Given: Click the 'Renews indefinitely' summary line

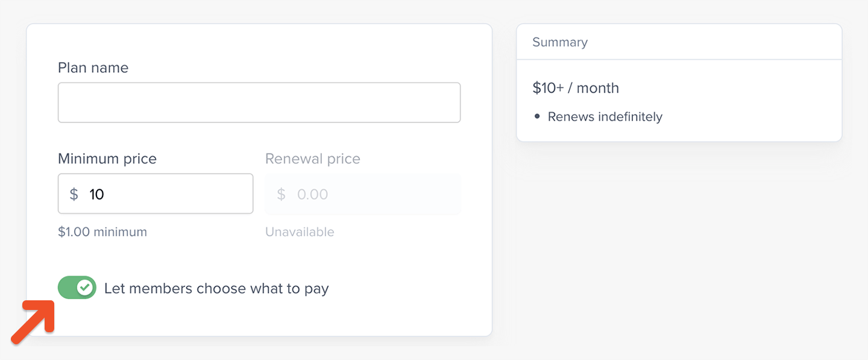Looking at the screenshot, I should [x=605, y=116].
